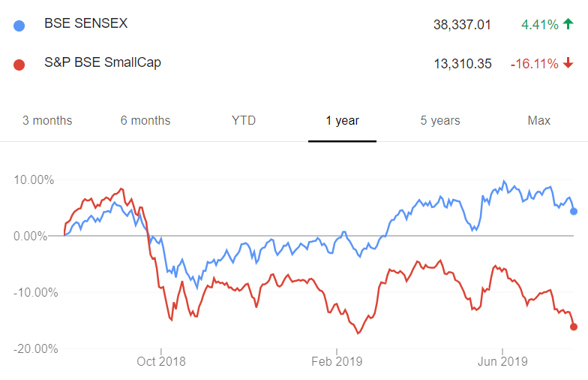Click the red endpoint dot on the chart
588x380 pixels.
pos(574,327)
